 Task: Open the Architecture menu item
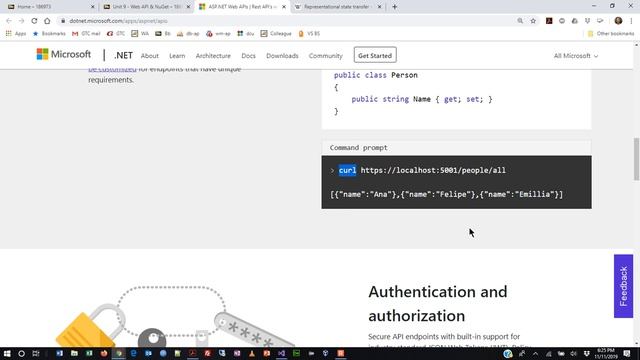tap(213, 56)
